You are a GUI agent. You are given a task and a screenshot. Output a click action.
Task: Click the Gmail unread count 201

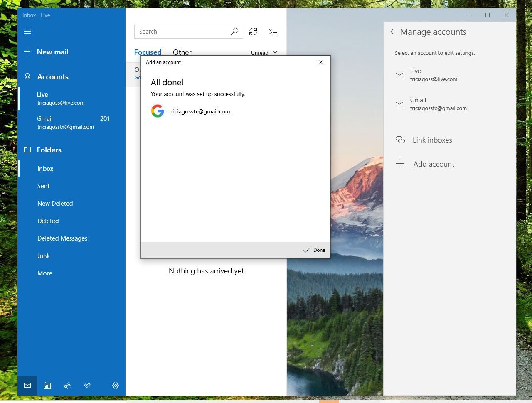point(105,119)
